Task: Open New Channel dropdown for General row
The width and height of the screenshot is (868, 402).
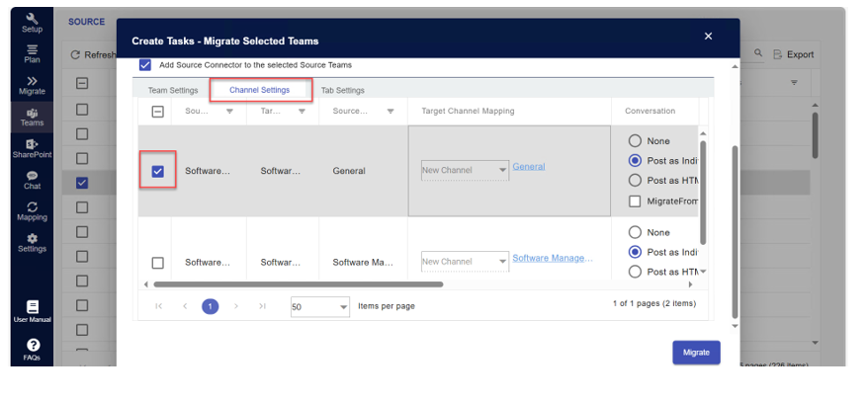Action: point(465,170)
